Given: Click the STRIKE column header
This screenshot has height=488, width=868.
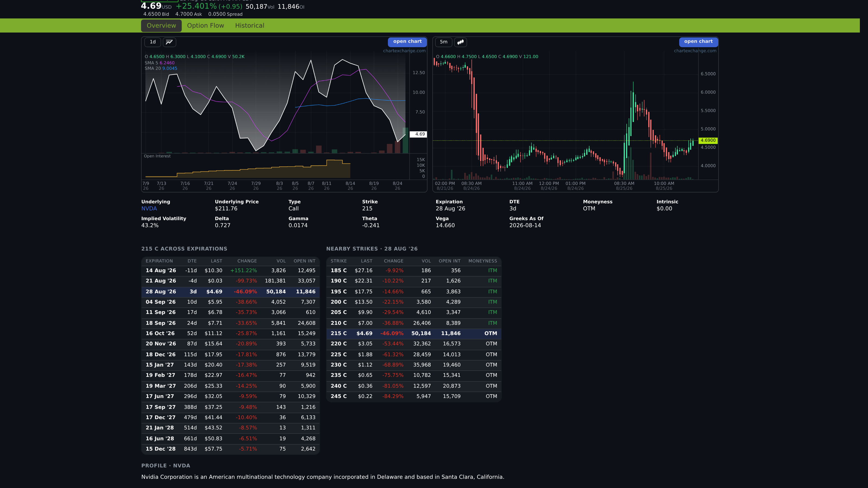Looking at the screenshot, I should click(x=339, y=261).
